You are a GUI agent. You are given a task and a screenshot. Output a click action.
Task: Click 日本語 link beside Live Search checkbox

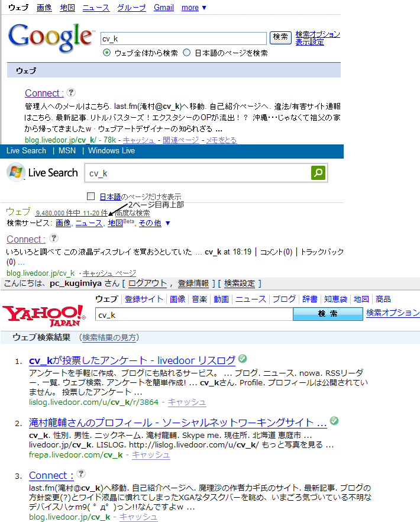click(x=110, y=196)
